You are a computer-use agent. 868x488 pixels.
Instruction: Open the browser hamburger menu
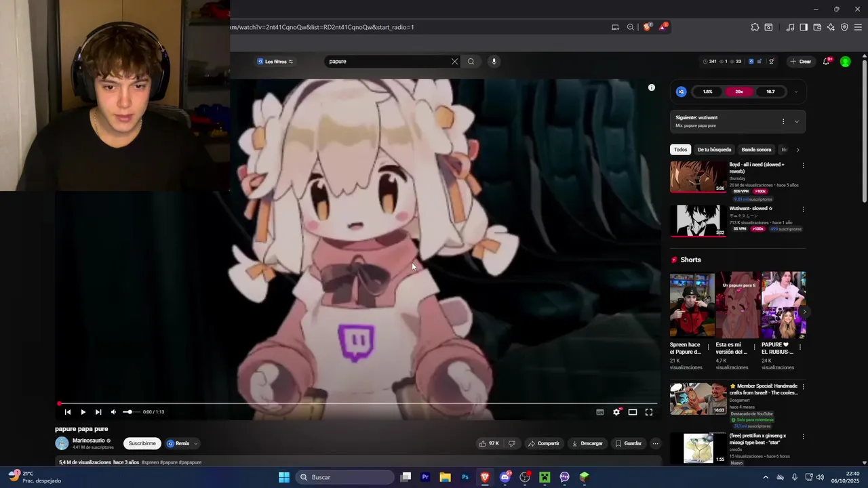tap(859, 27)
